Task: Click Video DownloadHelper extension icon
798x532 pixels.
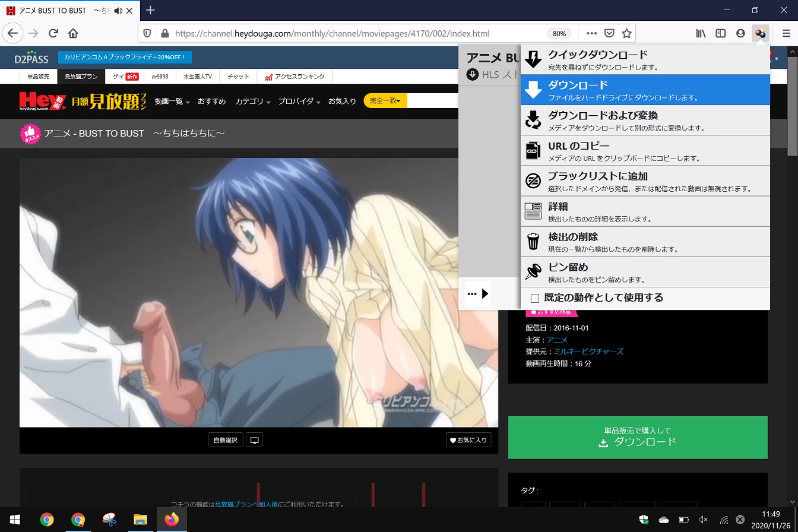Action: coord(760,33)
